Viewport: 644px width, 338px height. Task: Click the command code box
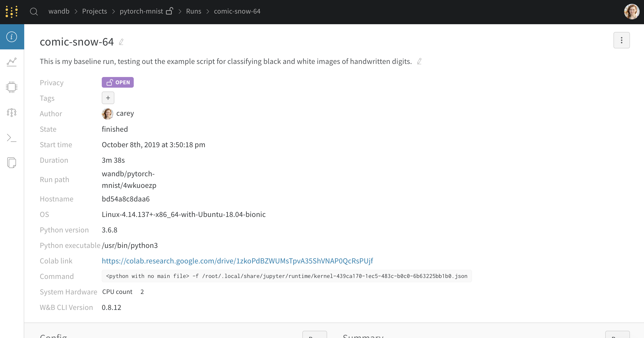[x=287, y=276]
